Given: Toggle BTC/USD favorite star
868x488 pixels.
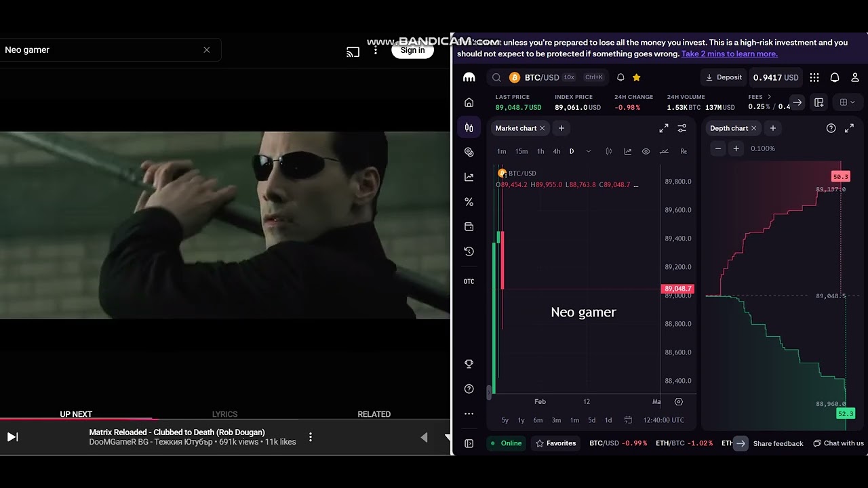Looking at the screenshot, I should pos(636,77).
